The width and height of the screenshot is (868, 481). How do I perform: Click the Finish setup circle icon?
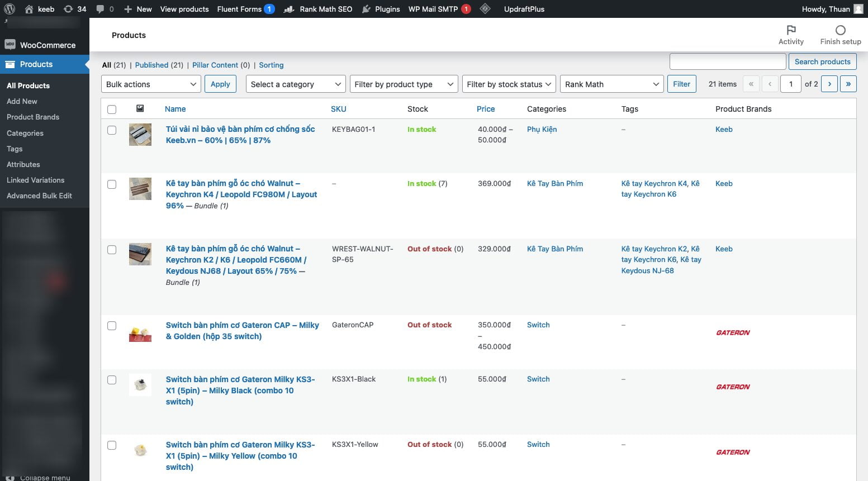(x=840, y=30)
